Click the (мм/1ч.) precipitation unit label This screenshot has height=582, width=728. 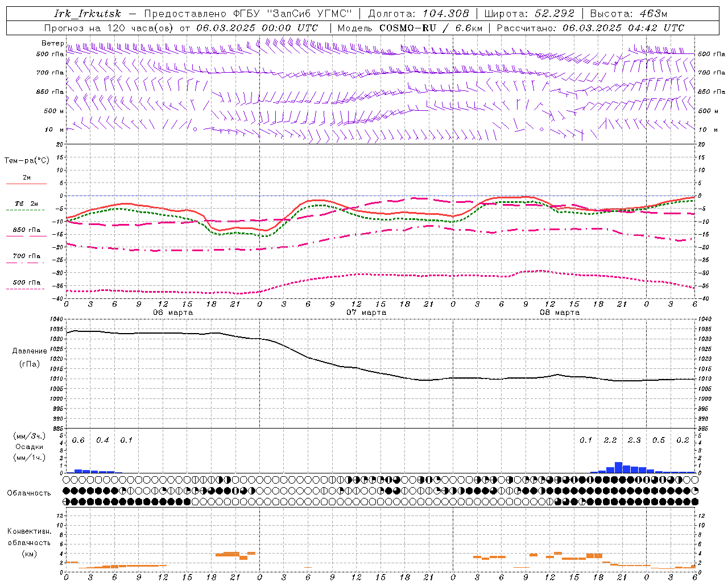30,458
